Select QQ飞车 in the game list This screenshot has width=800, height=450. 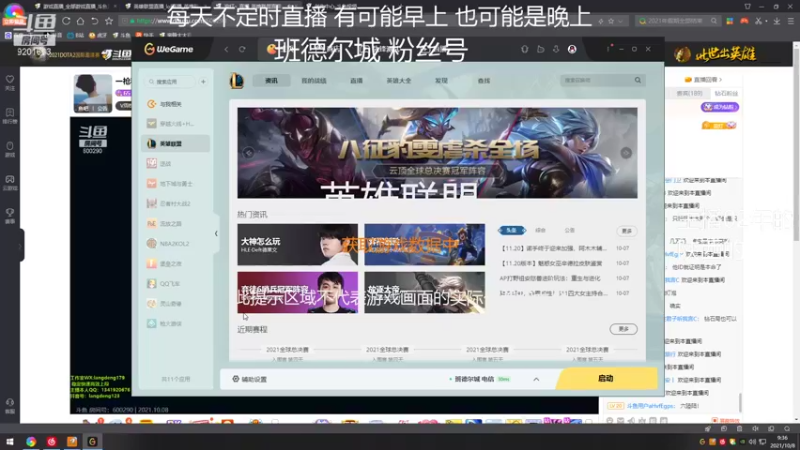176,284
